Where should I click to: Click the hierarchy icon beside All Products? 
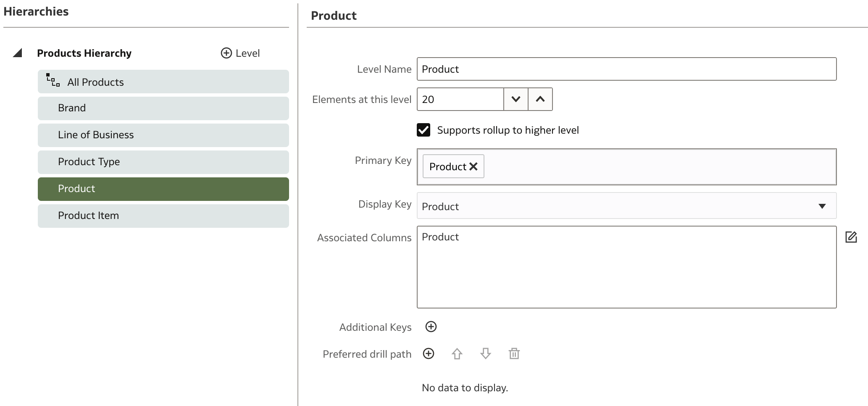53,80
